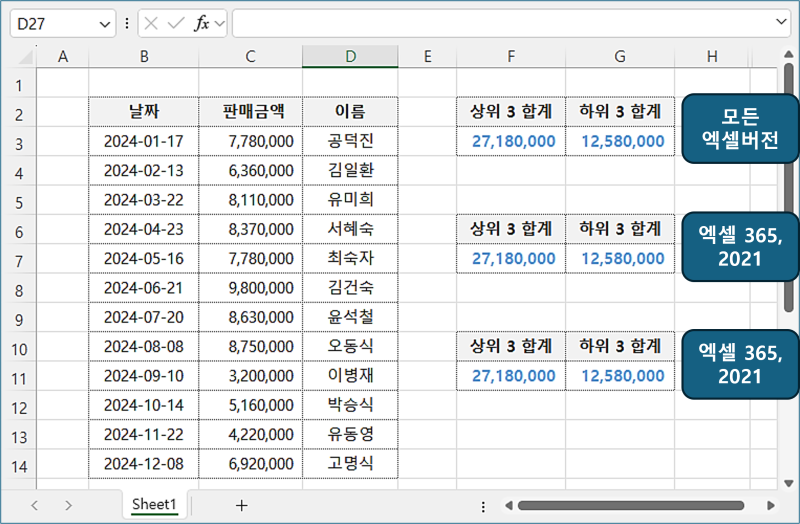Click the next sheet navigation arrow
The height and width of the screenshot is (524, 800).
68,505
